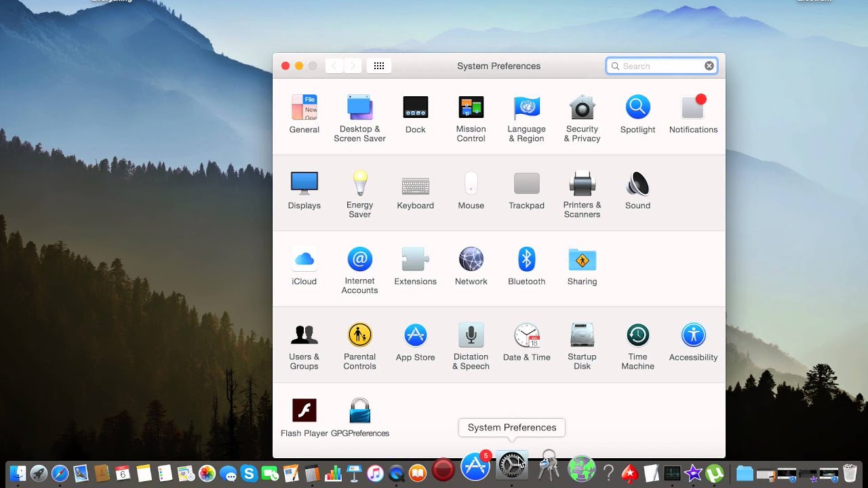The width and height of the screenshot is (868, 488).
Task: Open Contacts from the Dock
Action: (x=102, y=474)
